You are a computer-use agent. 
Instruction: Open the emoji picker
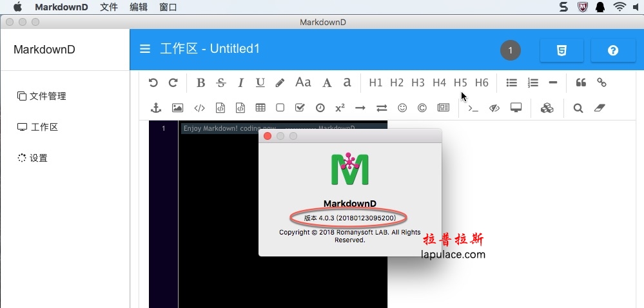402,108
